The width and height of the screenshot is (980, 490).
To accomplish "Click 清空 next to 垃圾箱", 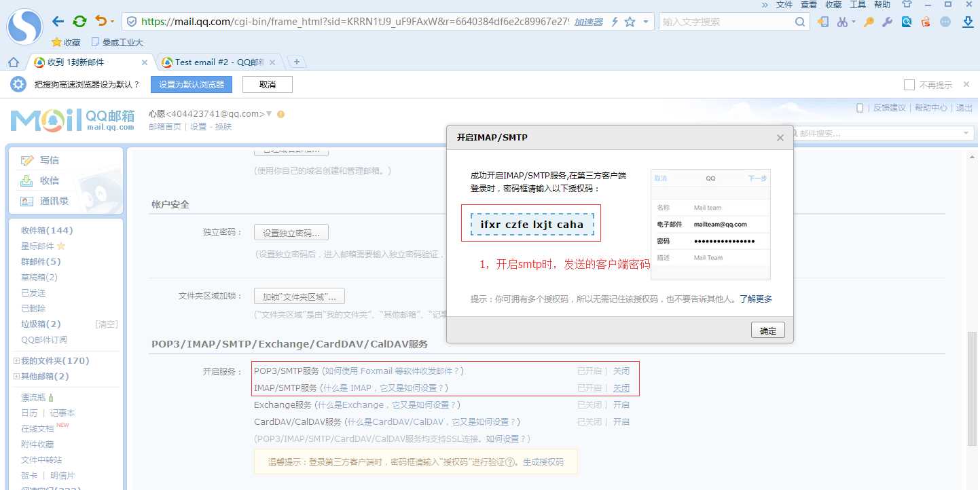I will point(107,324).
